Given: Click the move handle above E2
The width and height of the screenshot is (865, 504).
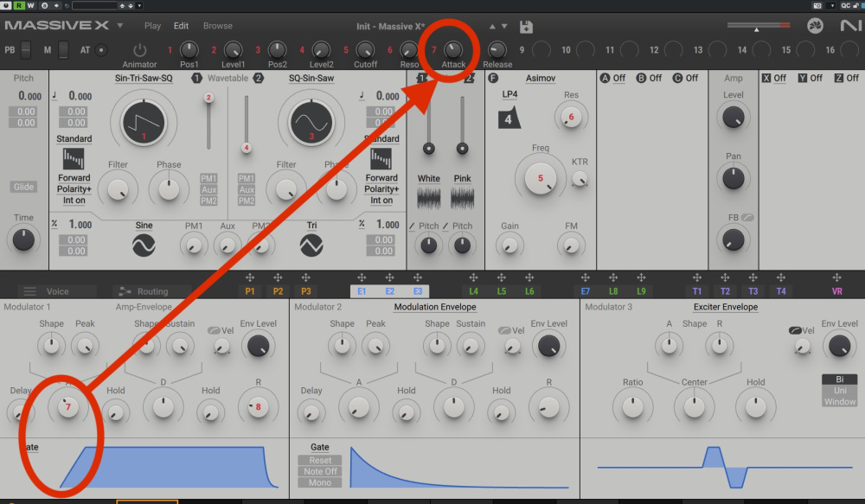Looking at the screenshot, I should 389,278.
